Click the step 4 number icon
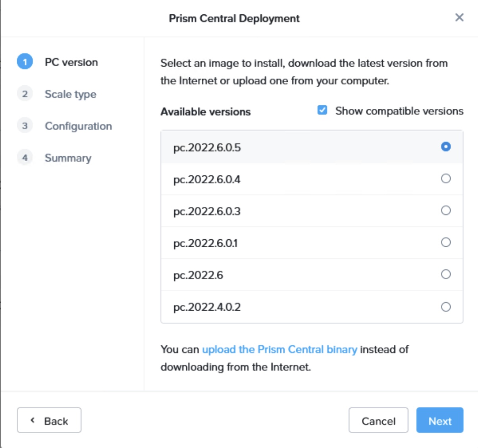This screenshot has height=448, width=478. pos(25,158)
